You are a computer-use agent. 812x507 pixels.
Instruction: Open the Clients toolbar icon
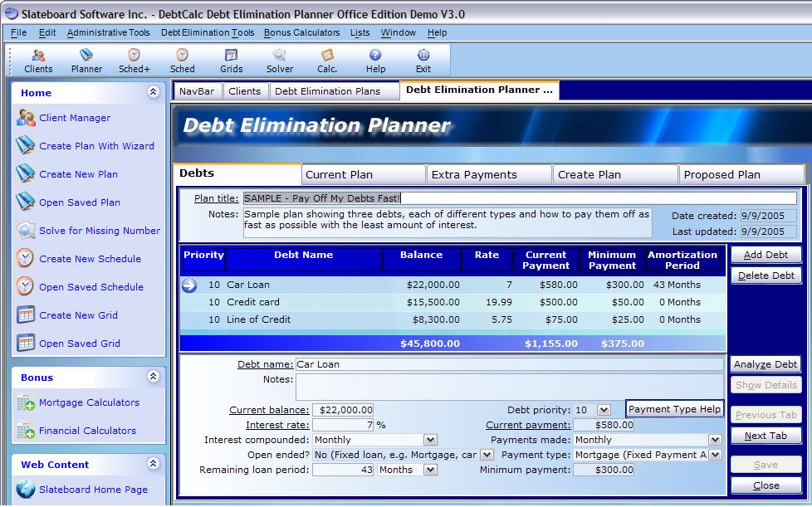(38, 61)
